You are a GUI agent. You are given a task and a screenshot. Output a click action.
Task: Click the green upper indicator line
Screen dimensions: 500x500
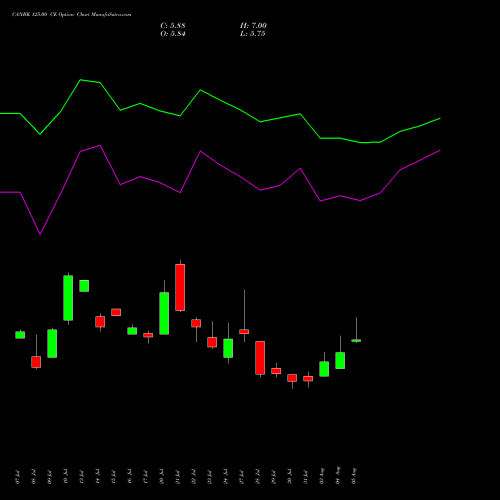220,112
